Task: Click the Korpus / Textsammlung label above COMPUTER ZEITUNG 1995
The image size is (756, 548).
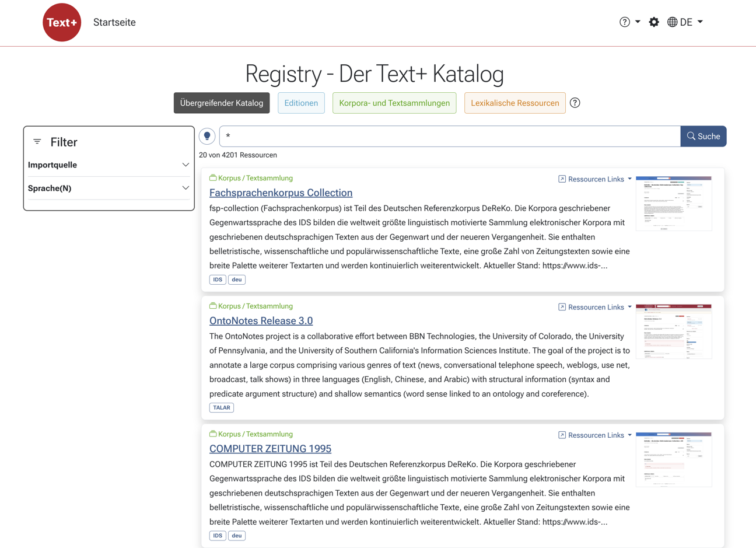Action: pos(251,434)
